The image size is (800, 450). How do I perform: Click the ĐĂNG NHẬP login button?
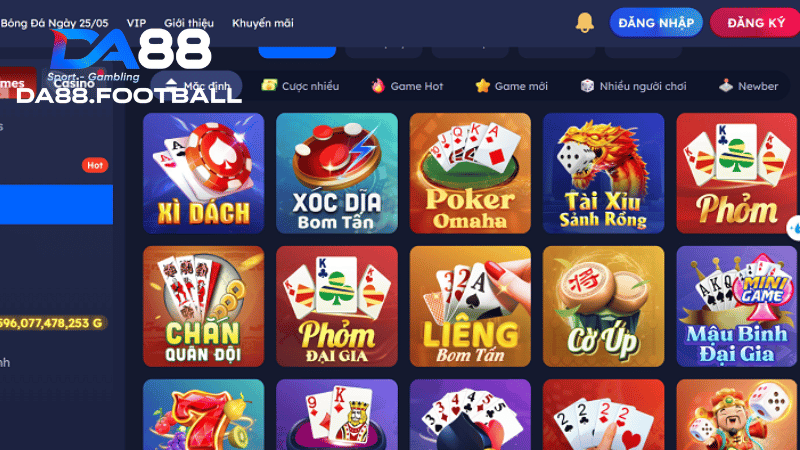click(x=656, y=23)
